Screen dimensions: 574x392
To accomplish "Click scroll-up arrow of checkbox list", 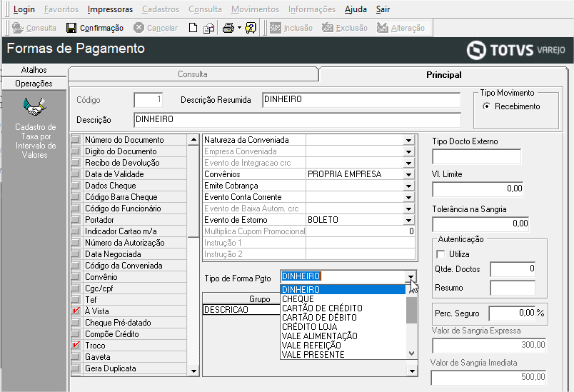I will pyautogui.click(x=193, y=140).
